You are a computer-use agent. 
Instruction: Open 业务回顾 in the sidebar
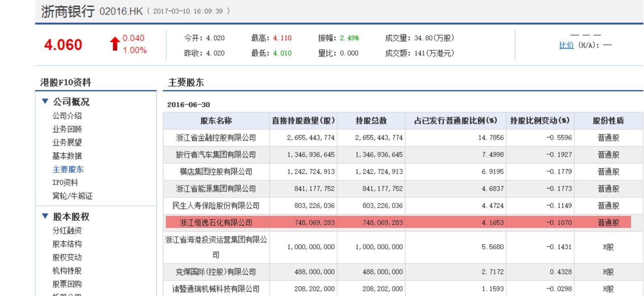pos(67,129)
